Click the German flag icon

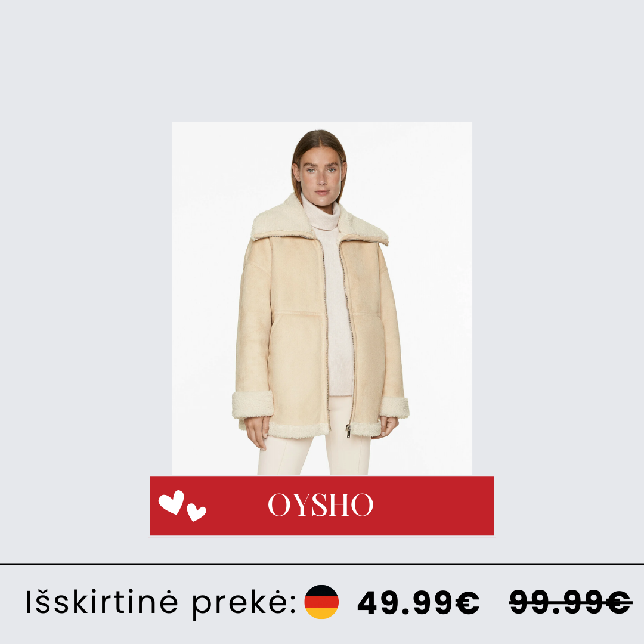pos(321,602)
